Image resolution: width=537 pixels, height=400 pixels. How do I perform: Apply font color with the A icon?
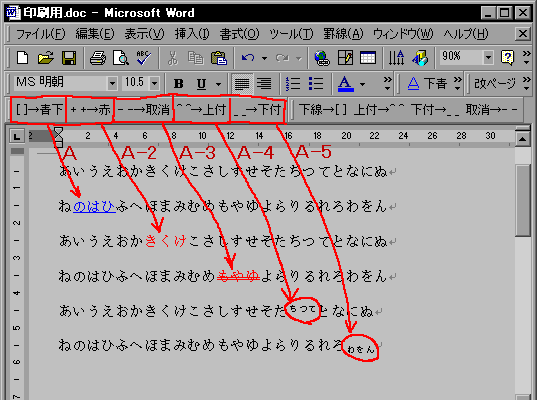coord(346,83)
